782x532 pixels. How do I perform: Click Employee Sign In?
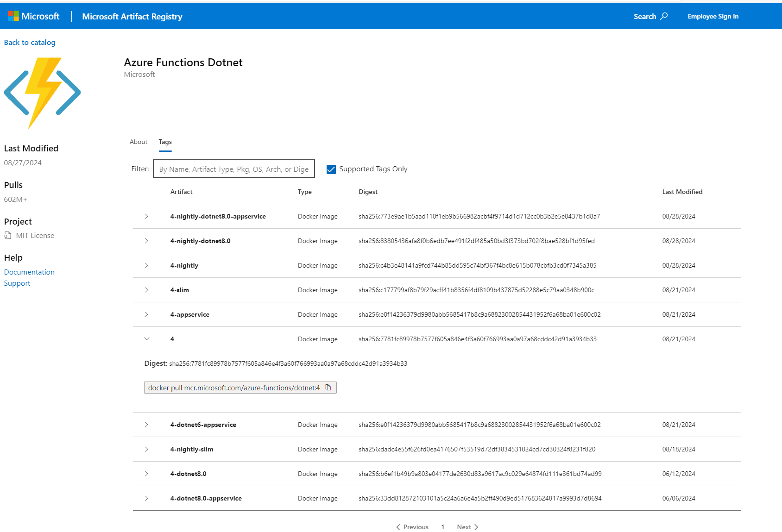coord(713,16)
